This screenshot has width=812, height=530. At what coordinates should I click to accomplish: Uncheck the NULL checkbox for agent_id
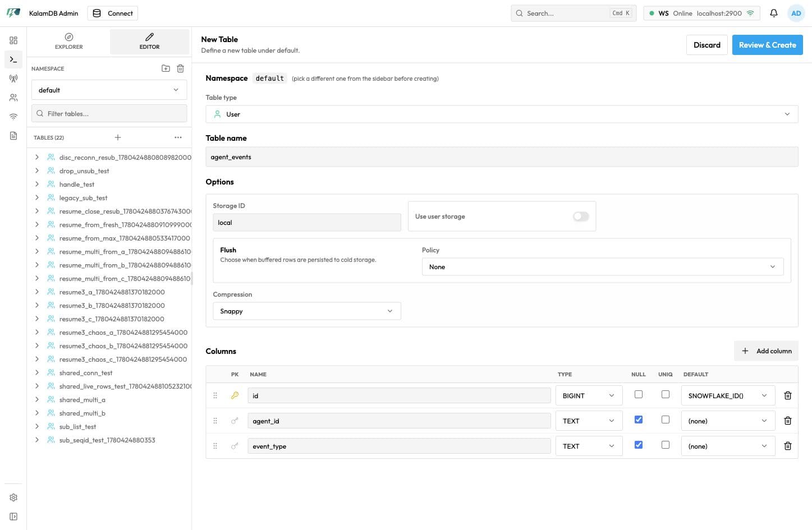[x=639, y=420]
